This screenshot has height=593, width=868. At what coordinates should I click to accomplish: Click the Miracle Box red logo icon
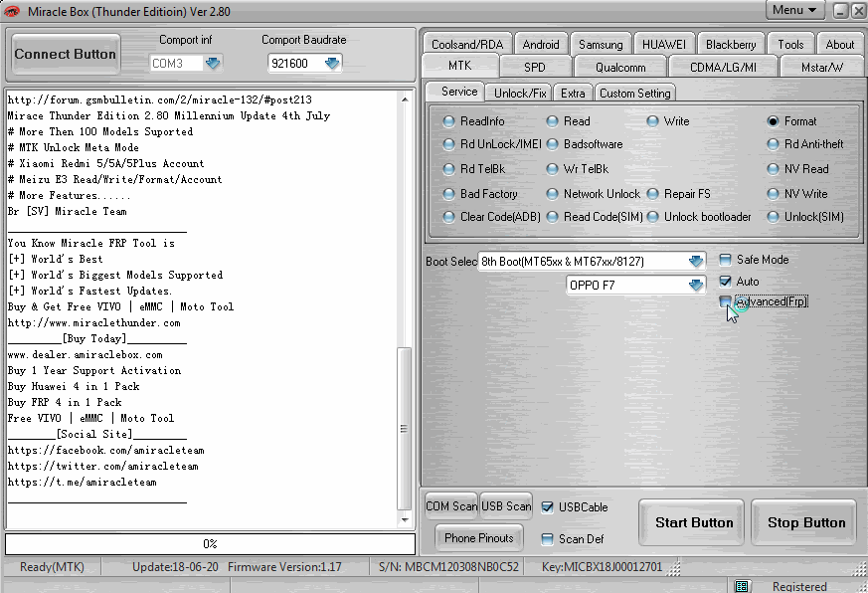pos(12,11)
